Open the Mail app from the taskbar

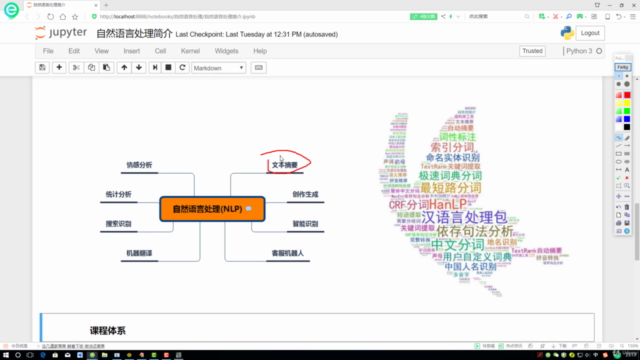pyautogui.click(x=68, y=355)
